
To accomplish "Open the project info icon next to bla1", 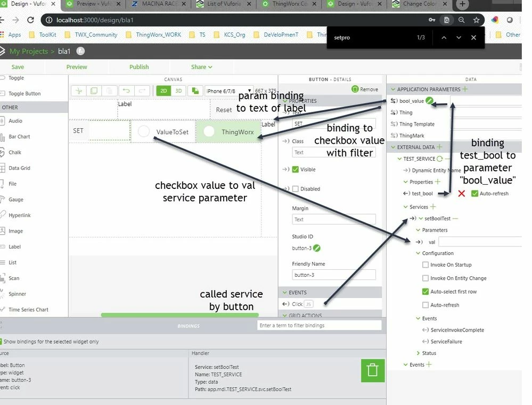I will pos(80,51).
